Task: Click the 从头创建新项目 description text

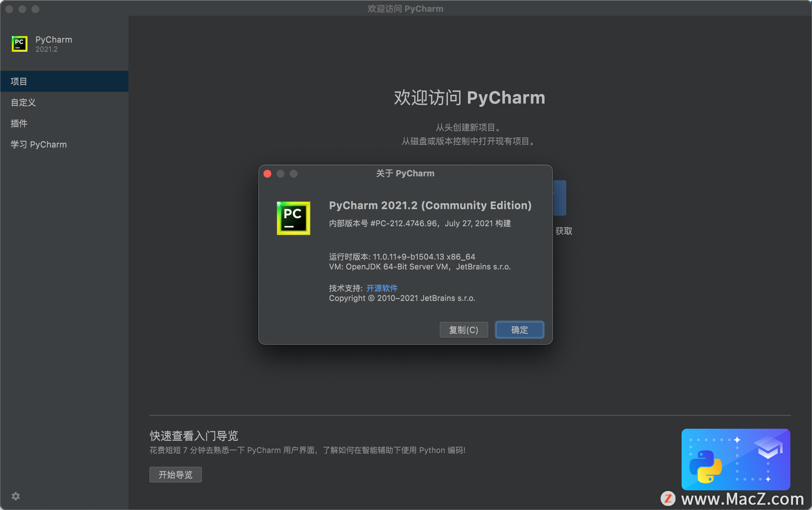Action: point(469,127)
